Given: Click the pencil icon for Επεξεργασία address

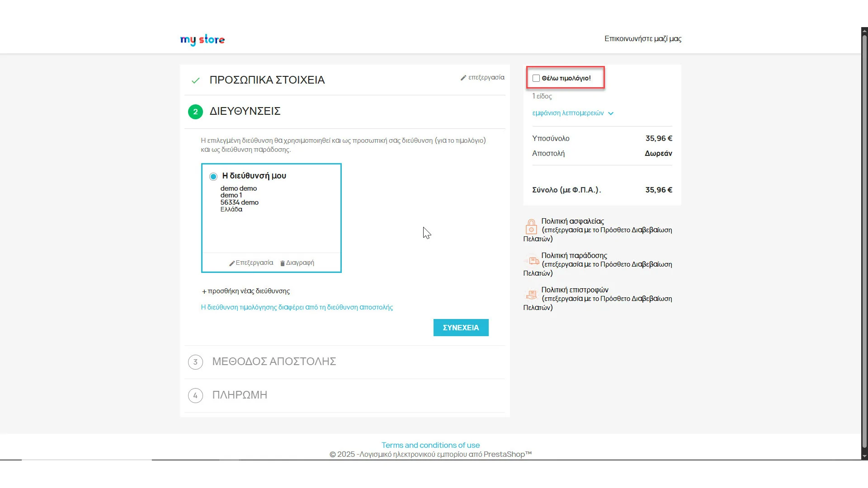Looking at the screenshot, I should click(x=232, y=263).
